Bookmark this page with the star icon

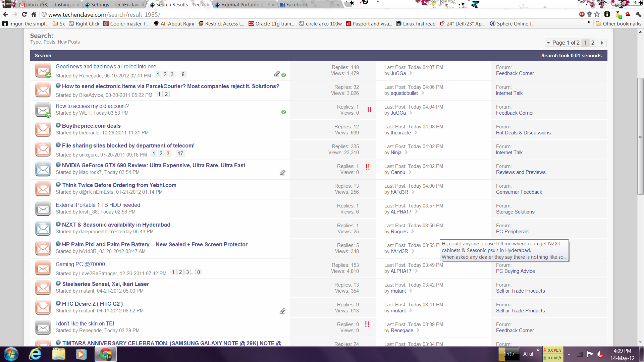pyautogui.click(x=597, y=14)
